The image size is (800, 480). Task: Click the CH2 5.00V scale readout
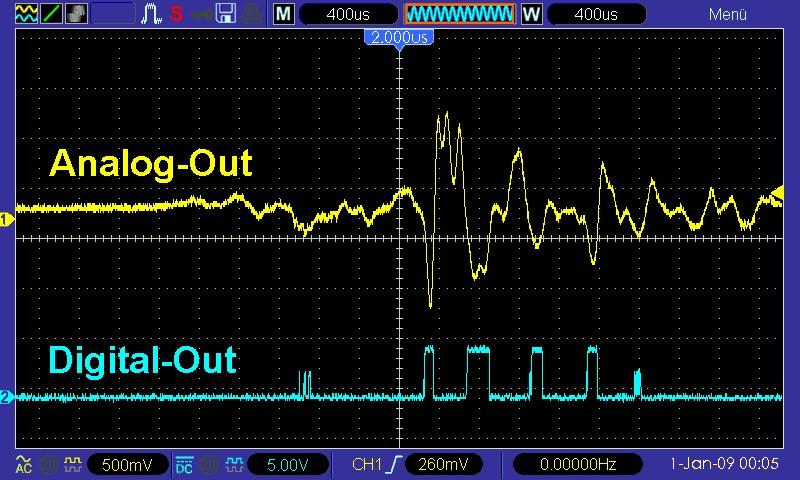[288, 465]
